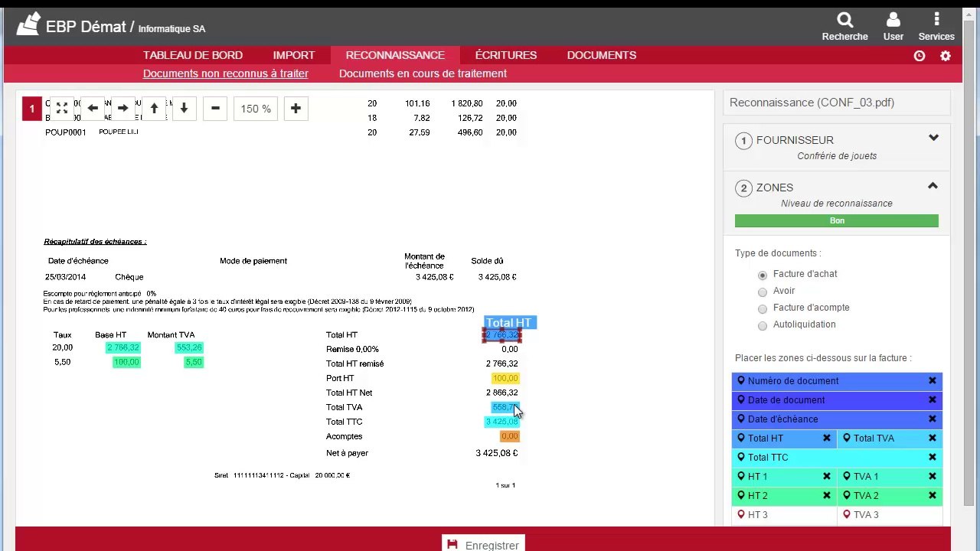
Task: Expand the Fournisseur section chevron
Action: 933,139
